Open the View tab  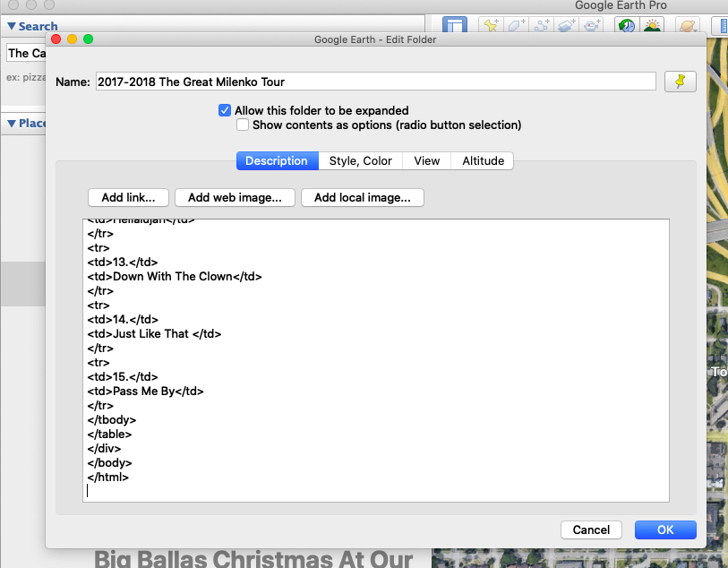(426, 160)
